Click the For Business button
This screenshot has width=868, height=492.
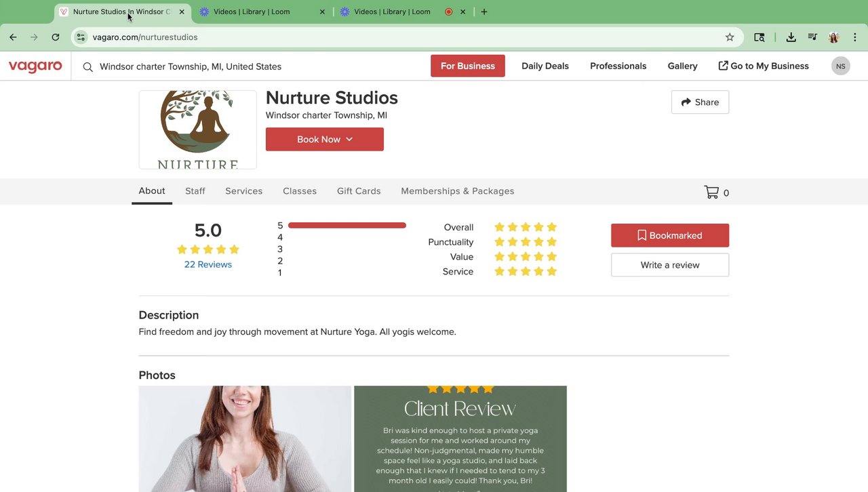(x=468, y=66)
